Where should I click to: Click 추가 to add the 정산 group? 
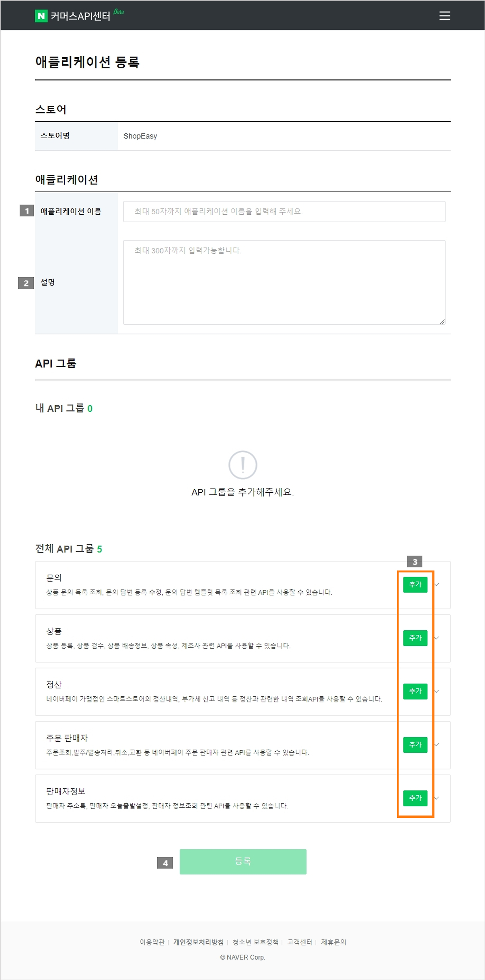pyautogui.click(x=415, y=692)
